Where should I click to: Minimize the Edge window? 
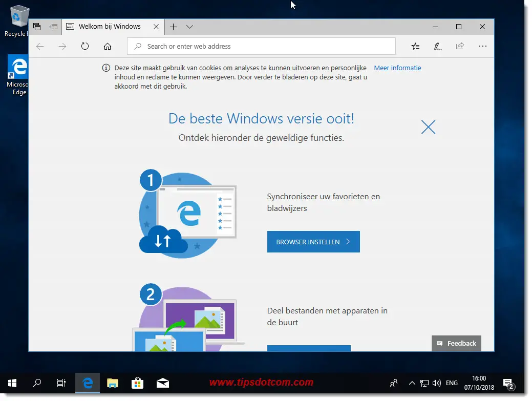coord(435,27)
